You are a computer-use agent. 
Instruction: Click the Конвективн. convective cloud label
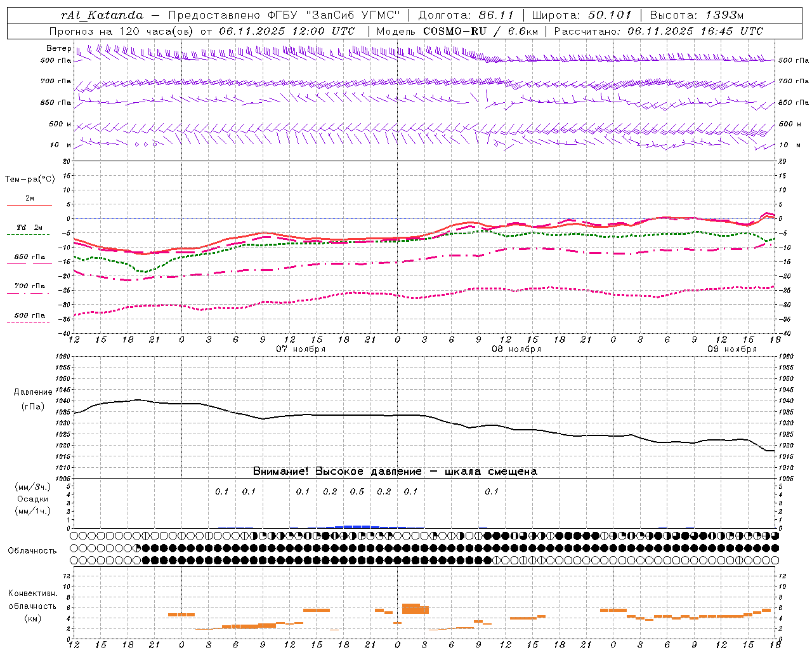(32, 594)
